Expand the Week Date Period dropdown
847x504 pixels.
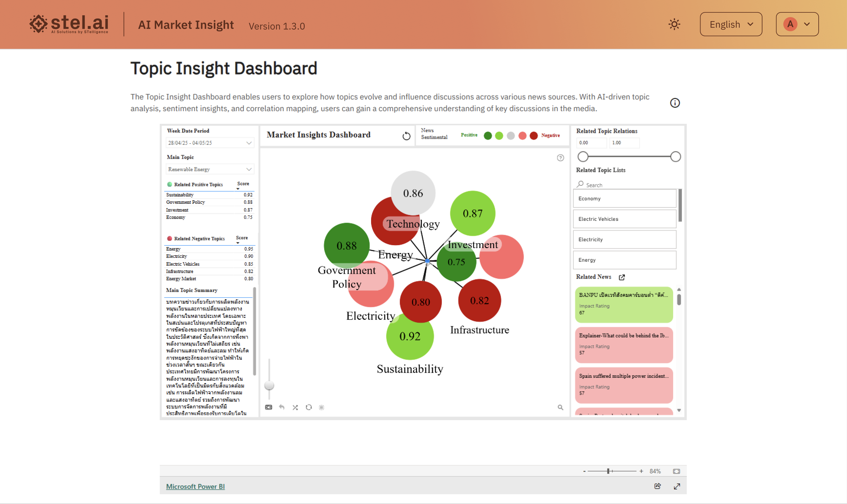[x=249, y=143]
